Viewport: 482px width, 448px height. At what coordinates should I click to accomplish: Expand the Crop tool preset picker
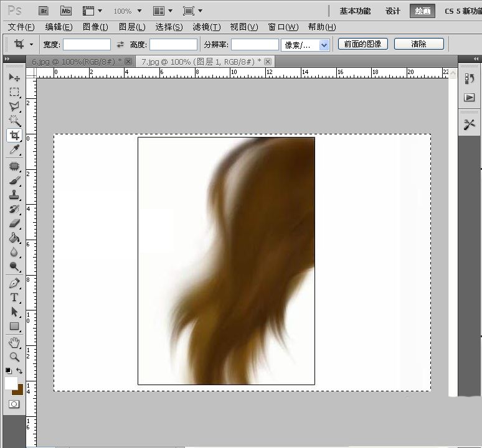coord(31,44)
